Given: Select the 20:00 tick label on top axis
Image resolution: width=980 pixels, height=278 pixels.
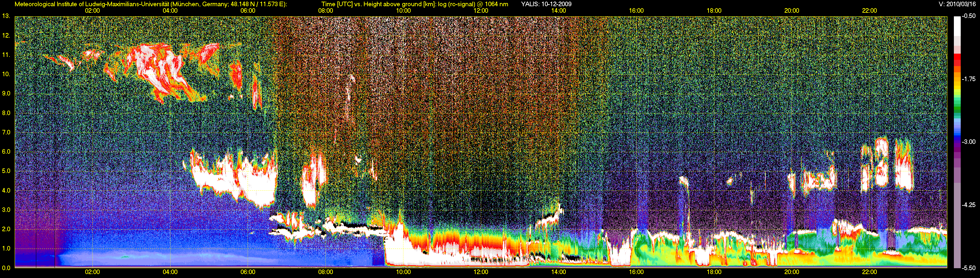Looking at the screenshot, I should pos(792,11).
